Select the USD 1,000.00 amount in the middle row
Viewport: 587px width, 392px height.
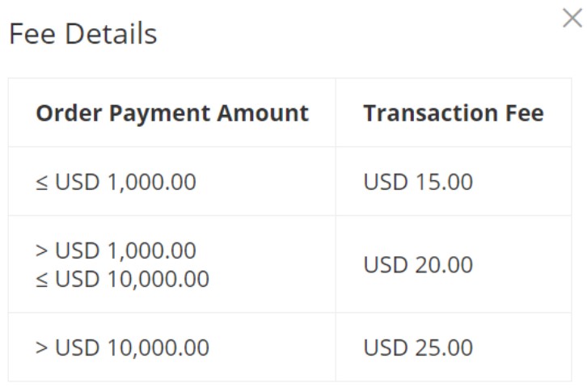pyautogui.click(x=125, y=250)
